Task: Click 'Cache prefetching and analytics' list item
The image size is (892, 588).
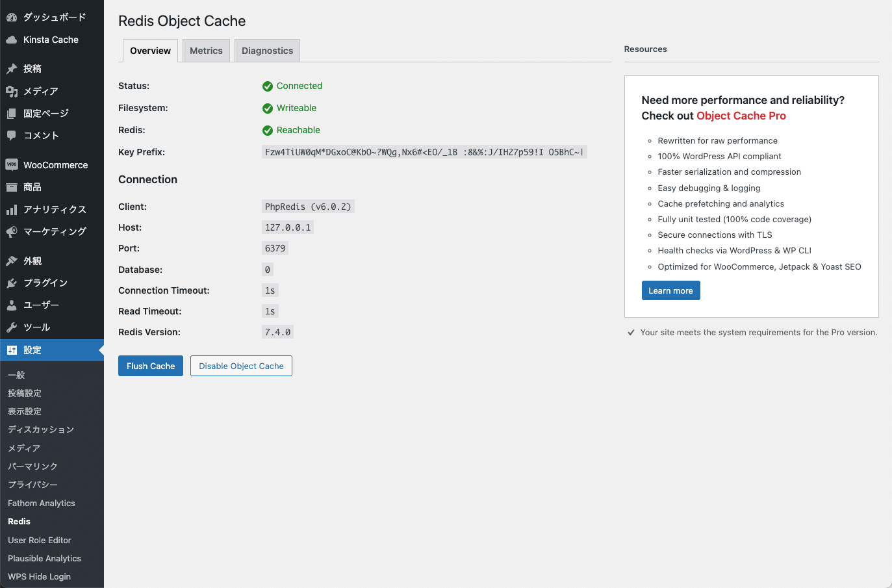Action: (720, 204)
